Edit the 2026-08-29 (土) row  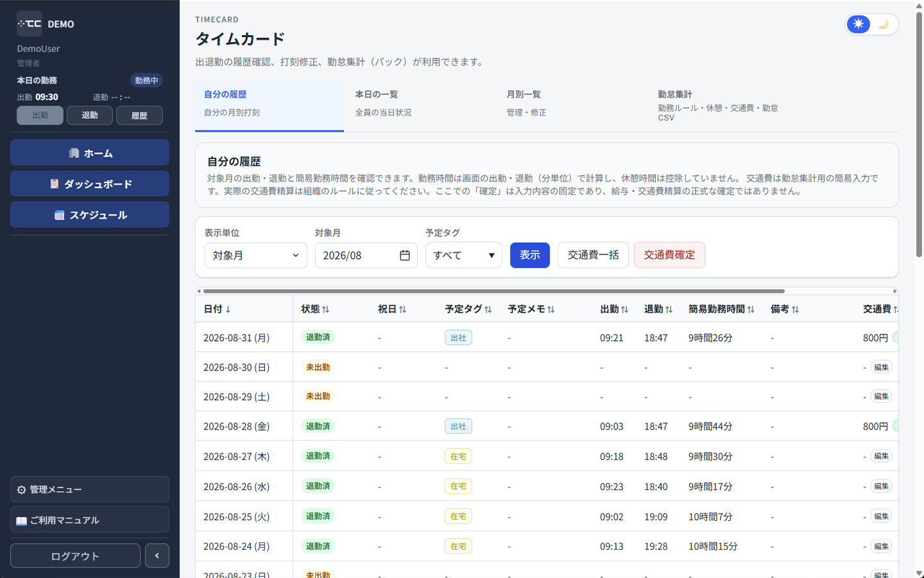click(x=881, y=396)
